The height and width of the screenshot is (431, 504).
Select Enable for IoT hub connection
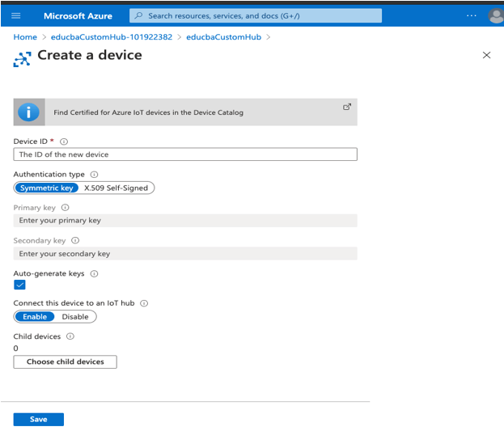35,317
